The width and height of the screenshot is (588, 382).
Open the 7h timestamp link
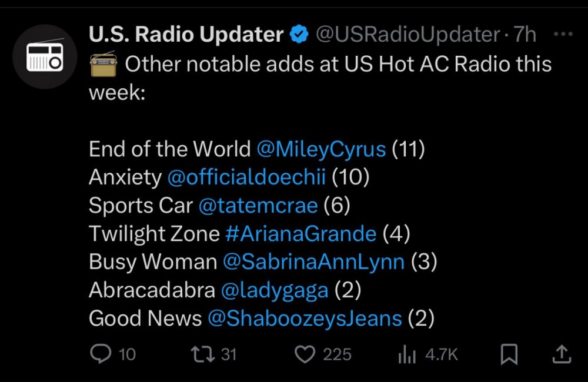pos(524,35)
